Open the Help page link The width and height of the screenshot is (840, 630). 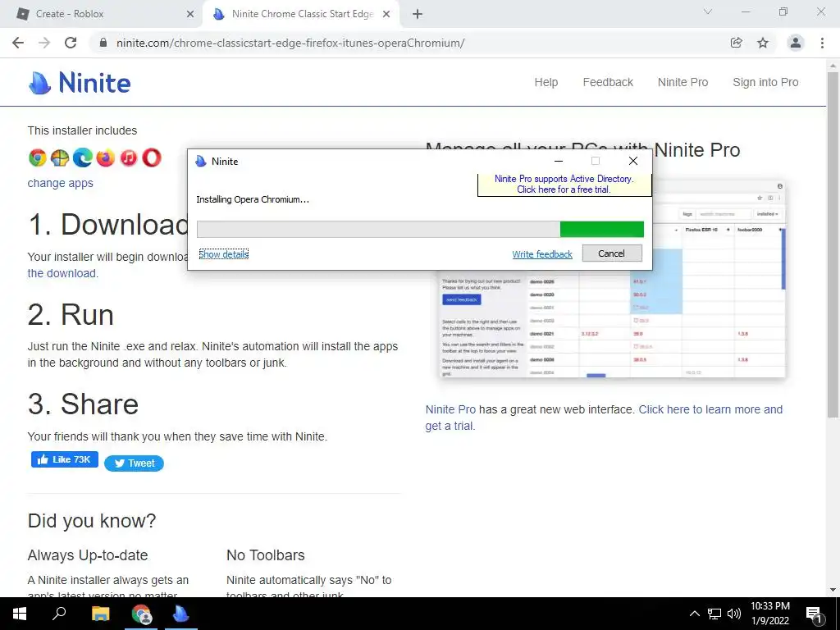[546, 83]
